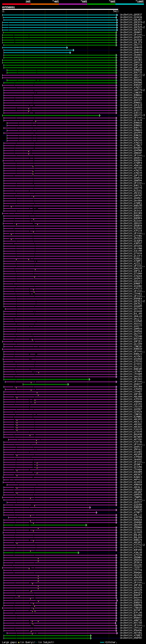Select hit label UniRef100_Q3ECS3
This screenshot has width=146, height=644.
[131, 113]
